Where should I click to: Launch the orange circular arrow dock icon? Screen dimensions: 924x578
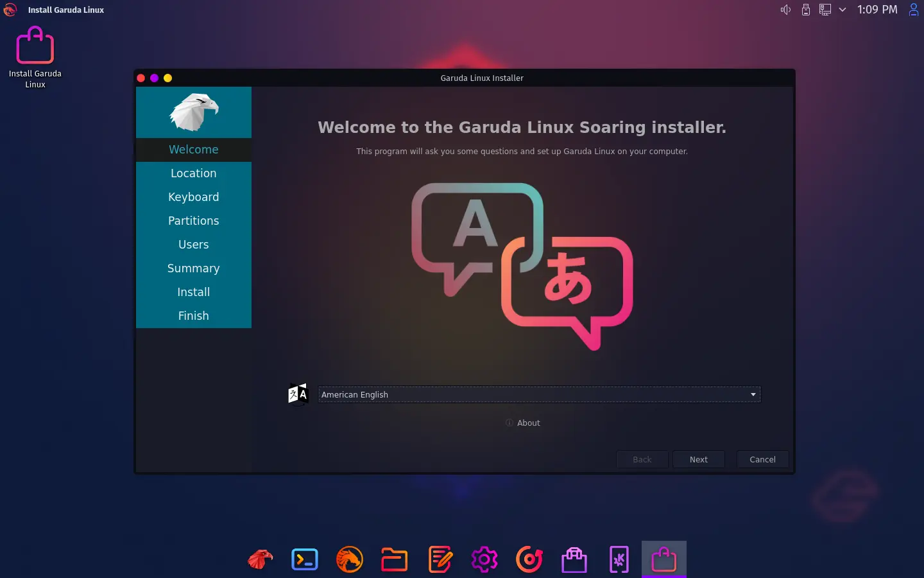[529, 559]
